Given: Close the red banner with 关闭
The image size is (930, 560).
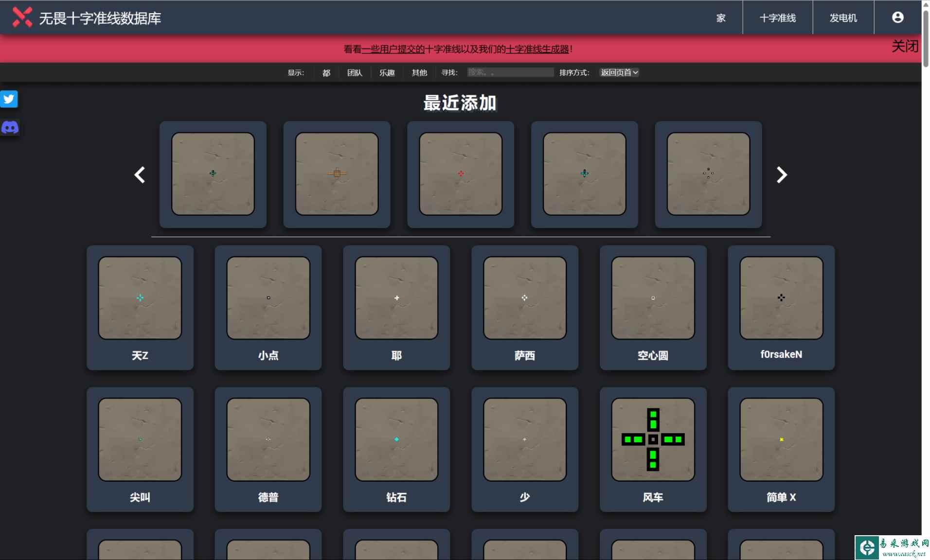Looking at the screenshot, I should pyautogui.click(x=905, y=47).
